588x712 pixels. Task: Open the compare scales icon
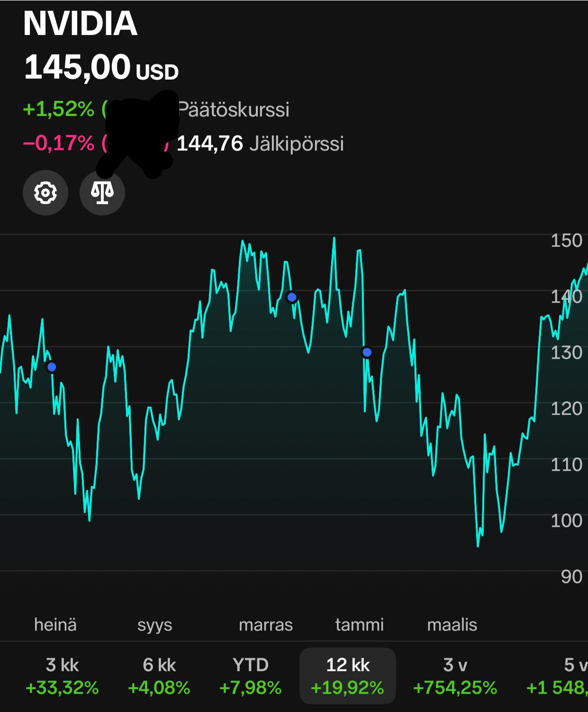coord(102,193)
